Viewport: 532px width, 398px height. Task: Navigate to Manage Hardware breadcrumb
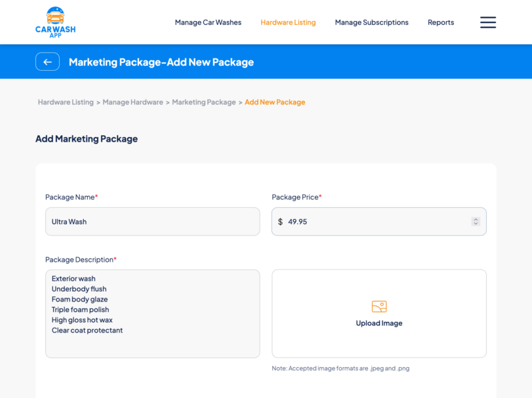[133, 102]
